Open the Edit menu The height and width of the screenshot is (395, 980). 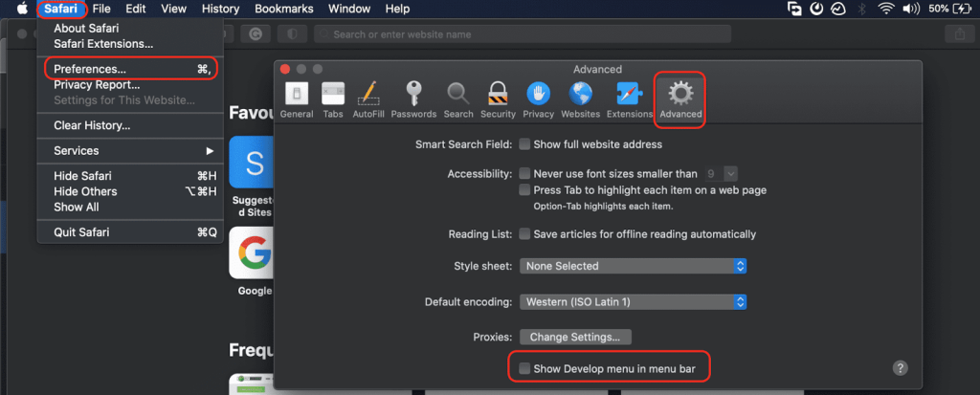pyautogui.click(x=136, y=9)
